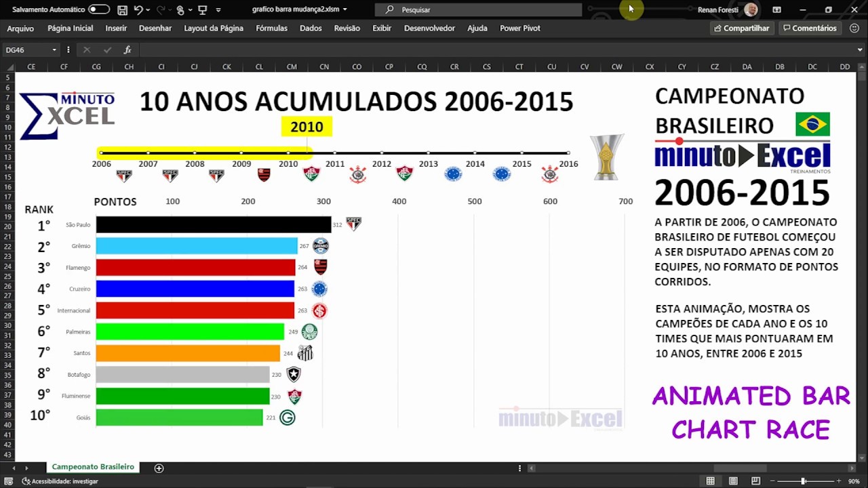Click the Undo arrow icon

coord(138,9)
